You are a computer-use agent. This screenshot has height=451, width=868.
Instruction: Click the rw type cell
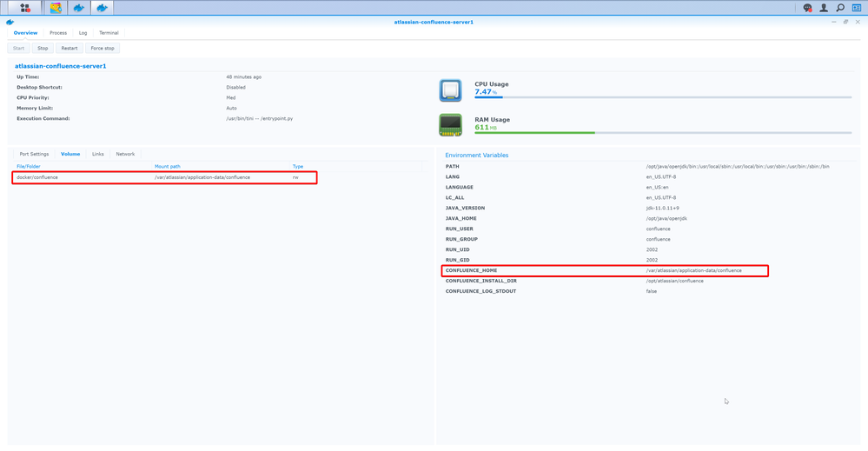click(295, 177)
